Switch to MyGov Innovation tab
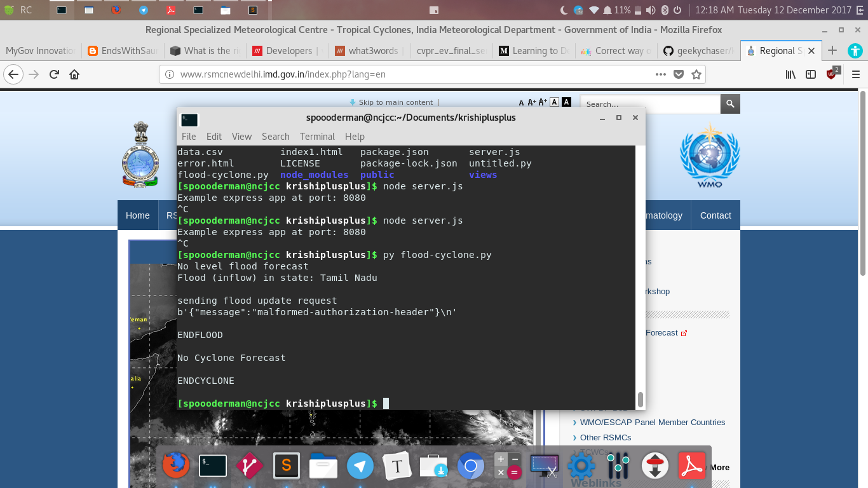This screenshot has height=488, width=868. 41,51
